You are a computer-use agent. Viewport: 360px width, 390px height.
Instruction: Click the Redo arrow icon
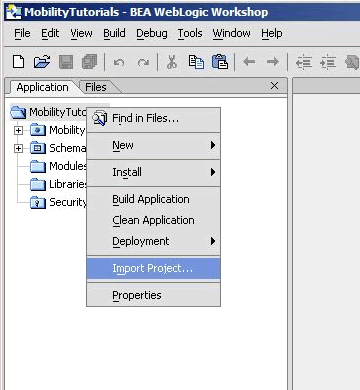coord(143,62)
